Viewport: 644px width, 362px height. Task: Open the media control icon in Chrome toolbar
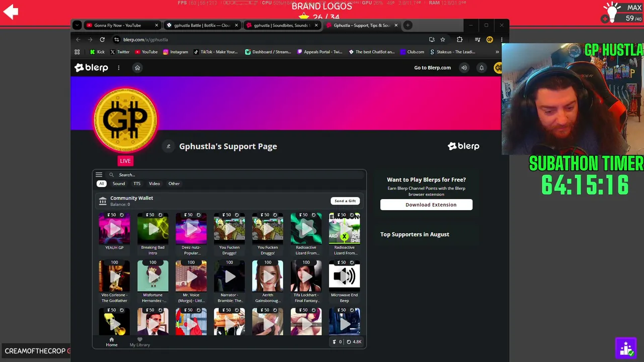(x=477, y=40)
